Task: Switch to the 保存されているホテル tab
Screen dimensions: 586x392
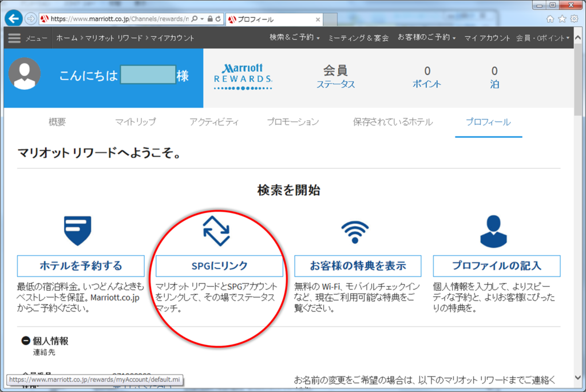Action: pos(393,122)
